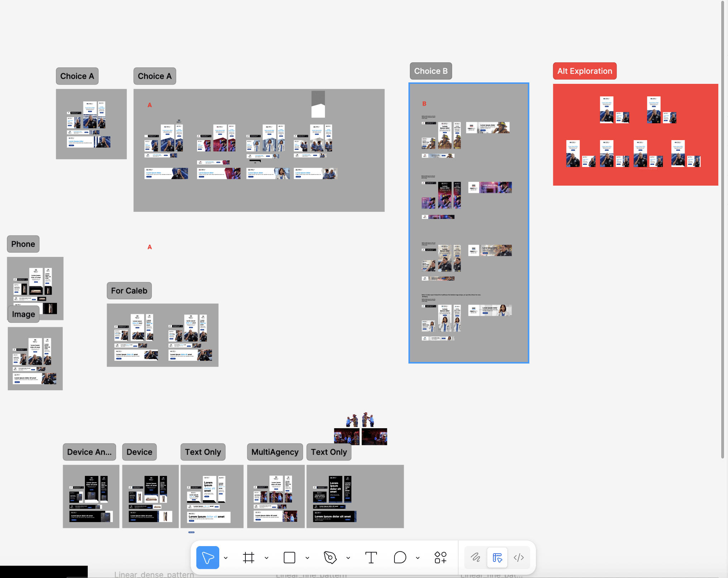Select the Frame tool
This screenshot has height=578, width=728.
(x=249, y=558)
